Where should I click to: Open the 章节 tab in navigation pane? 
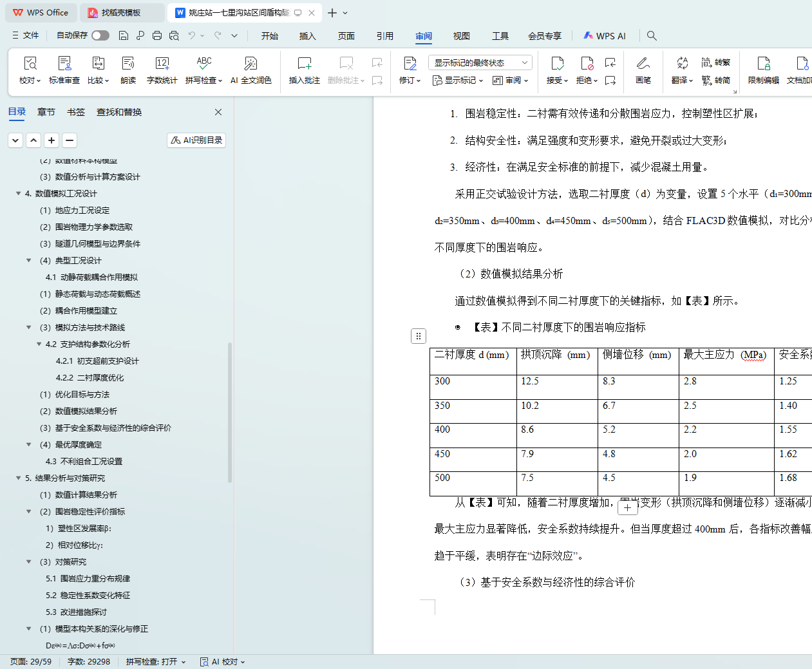(x=46, y=112)
